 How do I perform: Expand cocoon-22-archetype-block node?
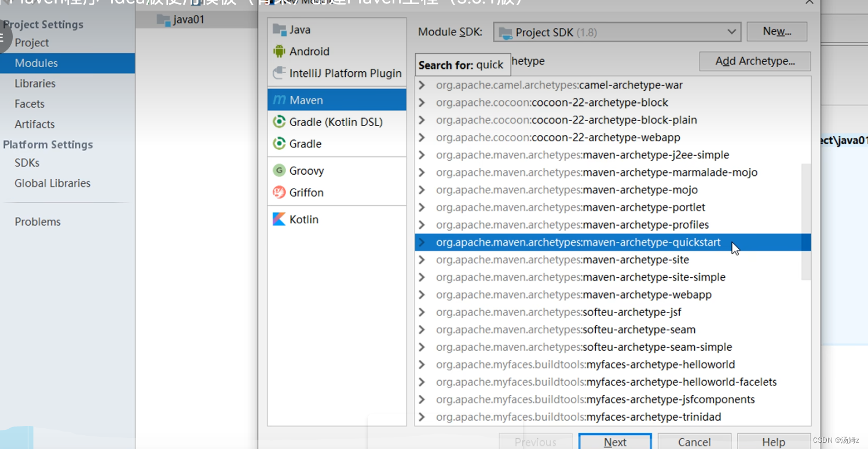[x=422, y=102]
